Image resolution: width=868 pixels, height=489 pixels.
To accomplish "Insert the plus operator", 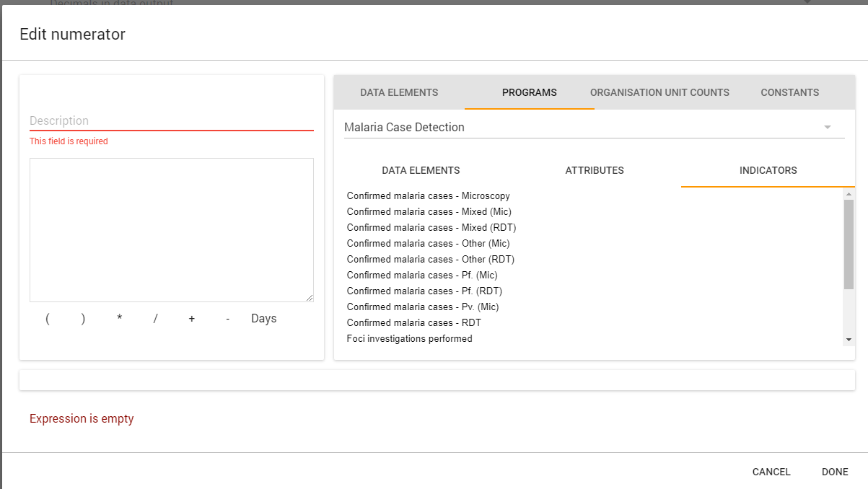I will (x=191, y=319).
